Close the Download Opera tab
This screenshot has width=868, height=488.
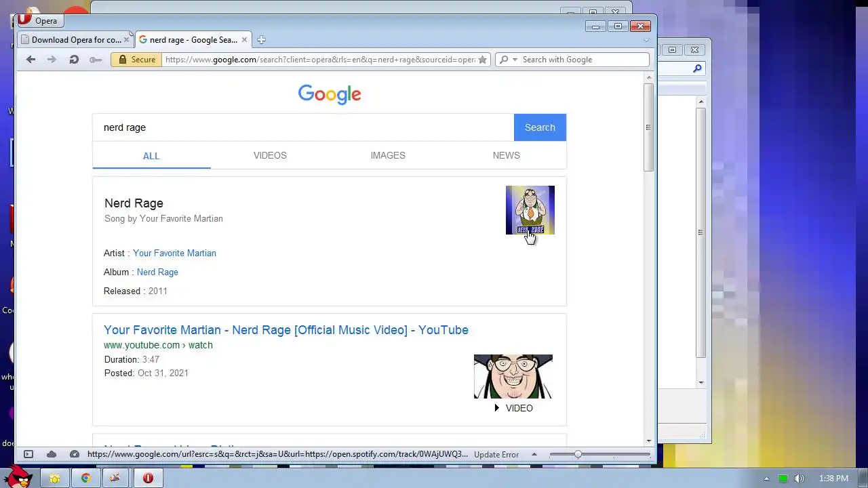(x=126, y=40)
